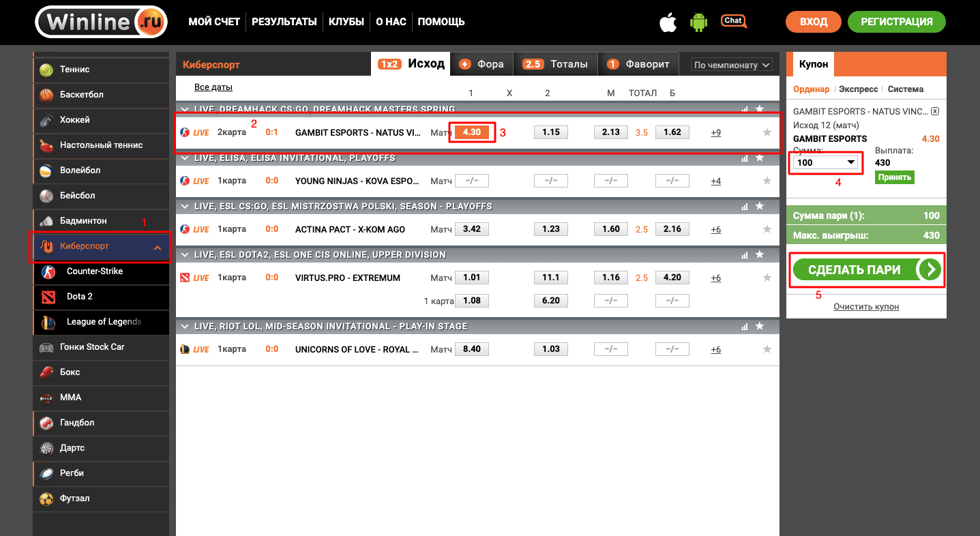The image size is (980, 536).
Task: Expand +6 markets for Actina Pact match
Action: tap(715, 230)
